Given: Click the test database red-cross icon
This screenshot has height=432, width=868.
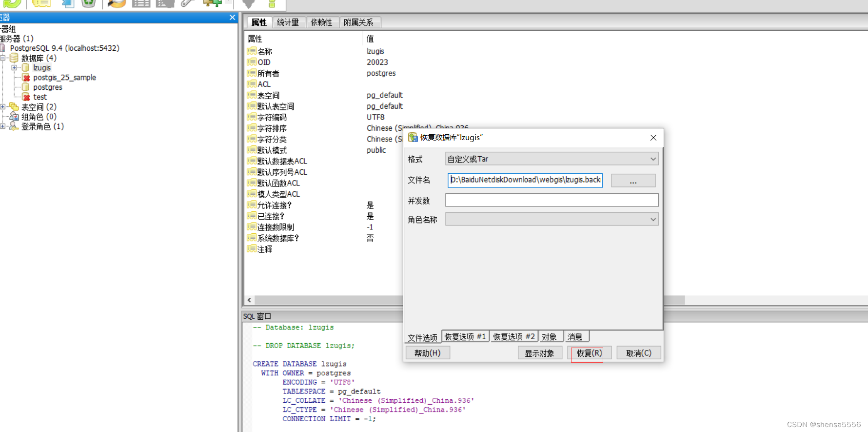Looking at the screenshot, I should tap(26, 97).
